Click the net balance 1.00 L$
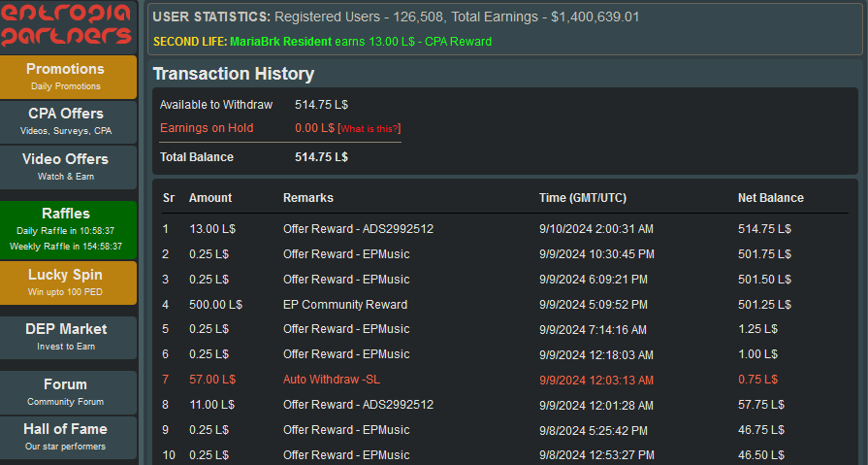Screen dimensions: 868x465 pyautogui.click(x=757, y=354)
